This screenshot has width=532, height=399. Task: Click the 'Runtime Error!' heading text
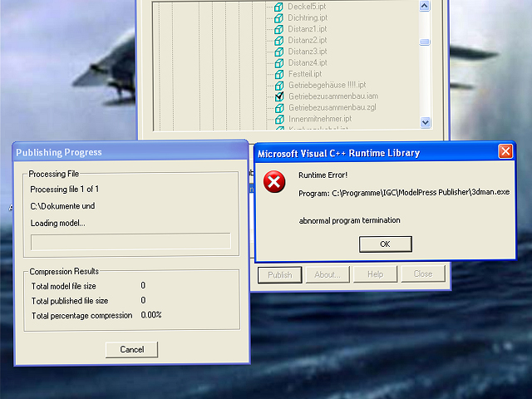323,175
